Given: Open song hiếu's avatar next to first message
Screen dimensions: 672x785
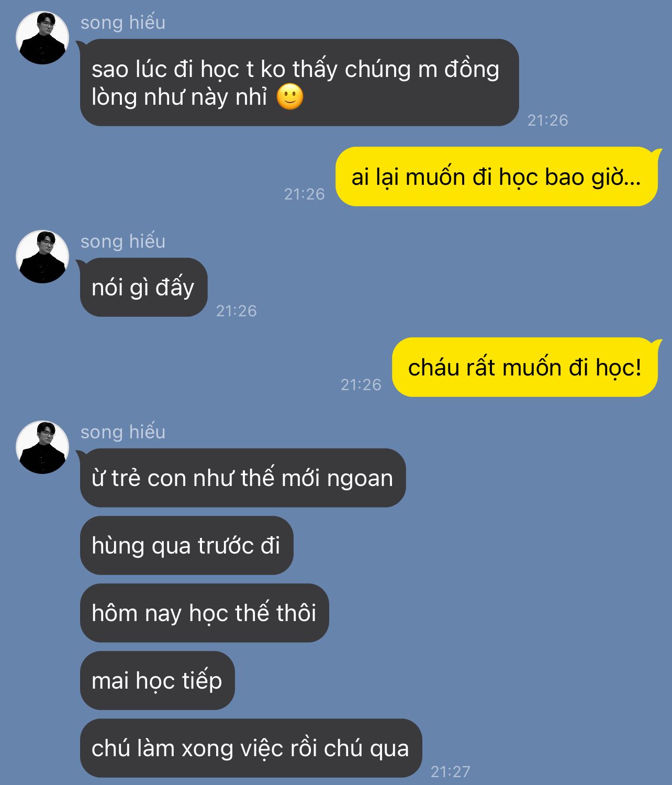Looking at the screenshot, I should 42,38.
